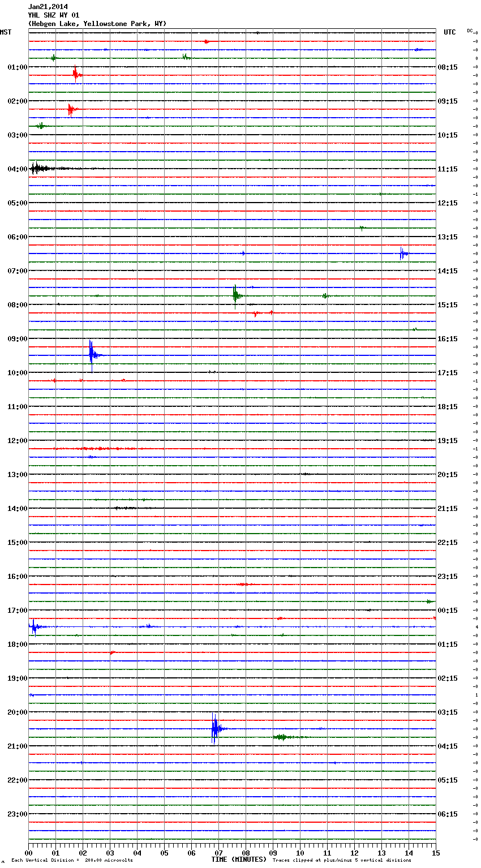This screenshot has height=868, width=481.
Task: Click the '16:15' UTC time label
Action: (x=448, y=339)
